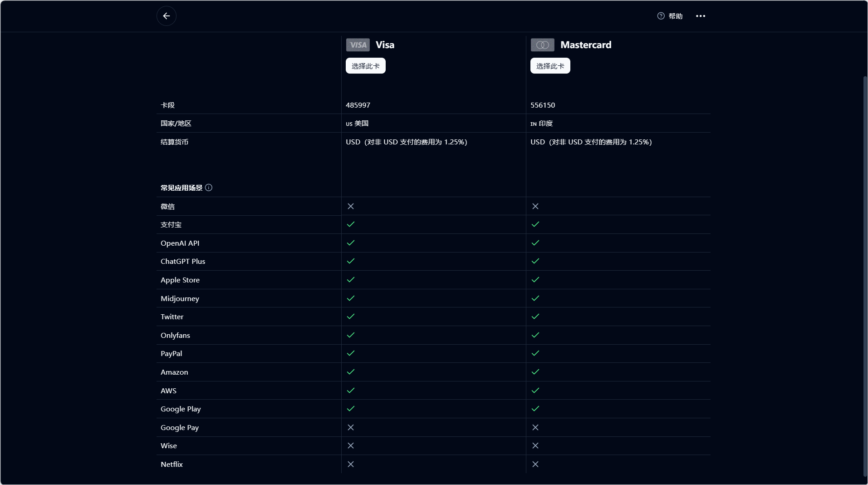Click the Visa USD settlement currency text
This screenshot has height=485, width=868.
pyautogui.click(x=407, y=142)
